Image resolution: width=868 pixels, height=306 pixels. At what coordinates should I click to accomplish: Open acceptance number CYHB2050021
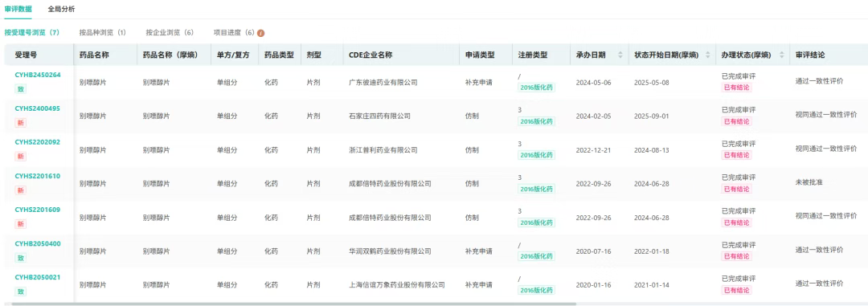[38, 278]
